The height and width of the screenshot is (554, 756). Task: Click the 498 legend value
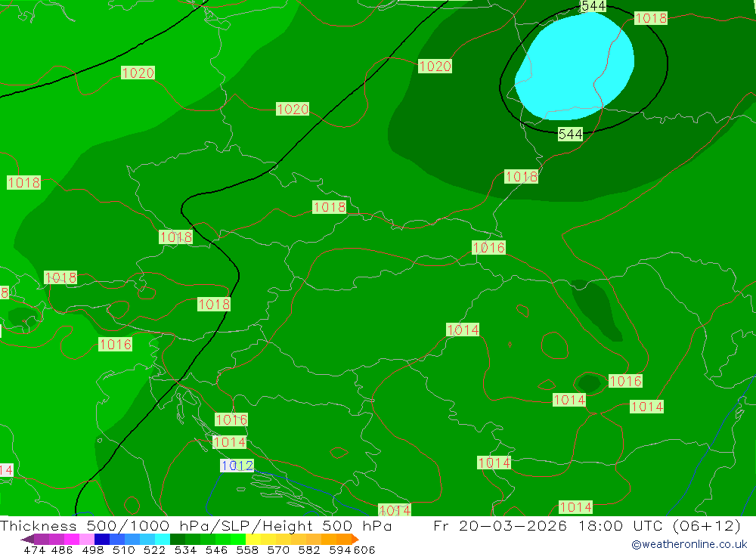click(92, 549)
